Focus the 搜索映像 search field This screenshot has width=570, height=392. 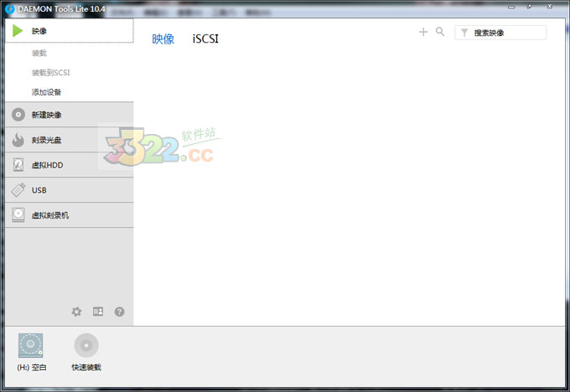500,33
